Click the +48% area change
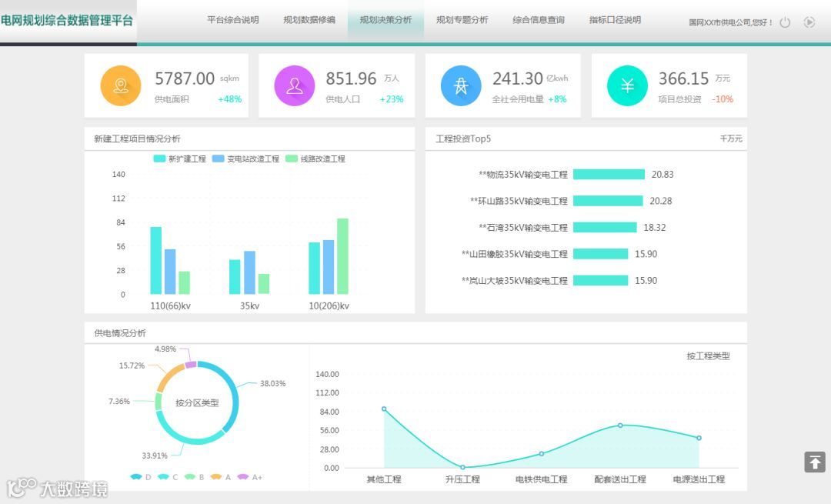The width and height of the screenshot is (831, 504). pos(230,99)
